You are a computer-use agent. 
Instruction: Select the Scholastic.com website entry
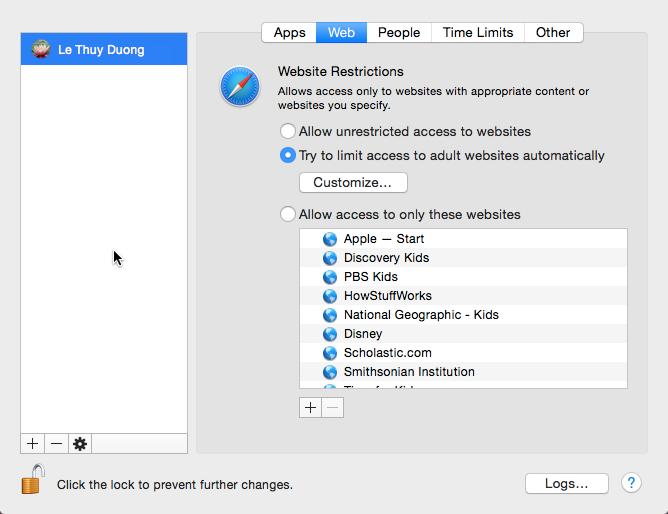463,353
